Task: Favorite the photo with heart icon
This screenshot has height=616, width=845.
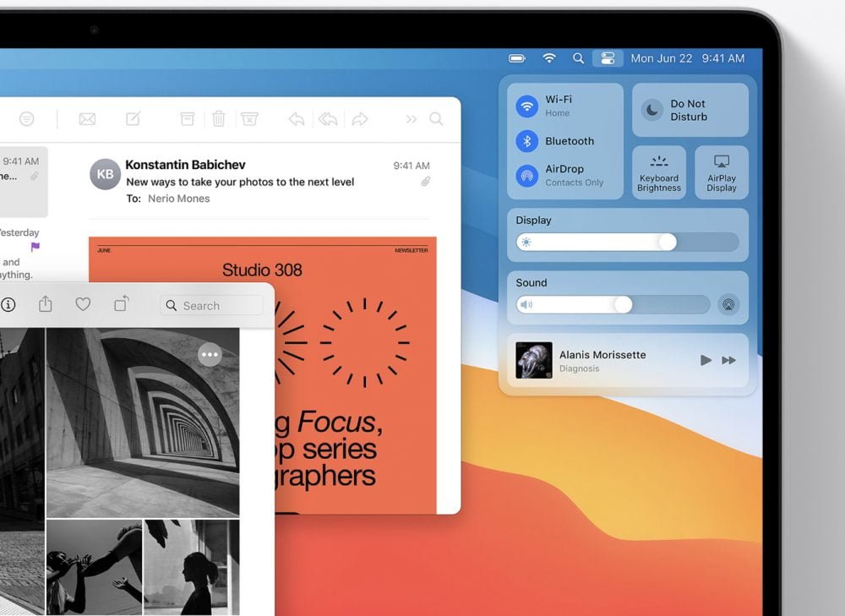Action: pos(83,305)
